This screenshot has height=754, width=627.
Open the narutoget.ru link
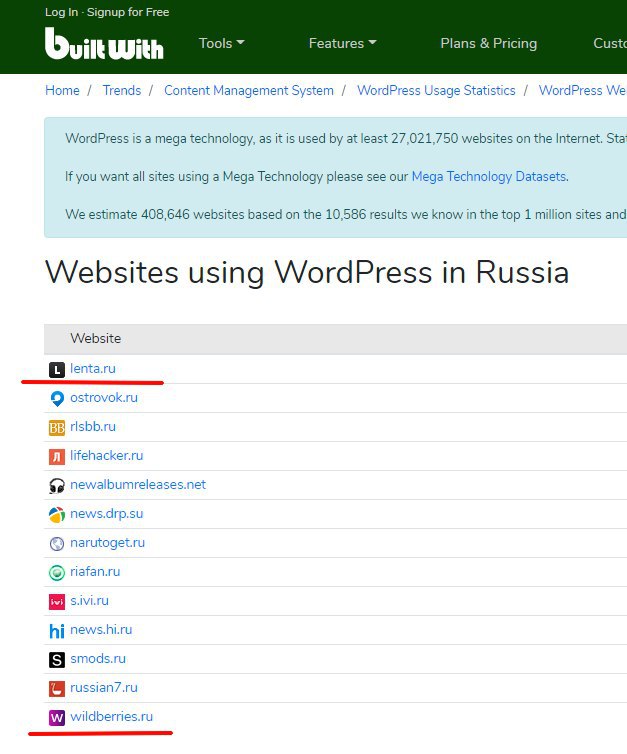click(108, 542)
